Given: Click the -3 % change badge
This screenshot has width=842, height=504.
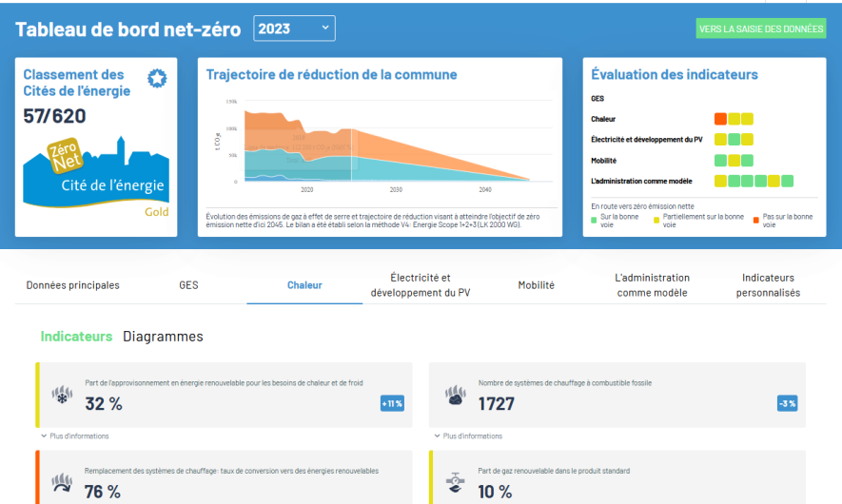Looking at the screenshot, I should [x=786, y=403].
